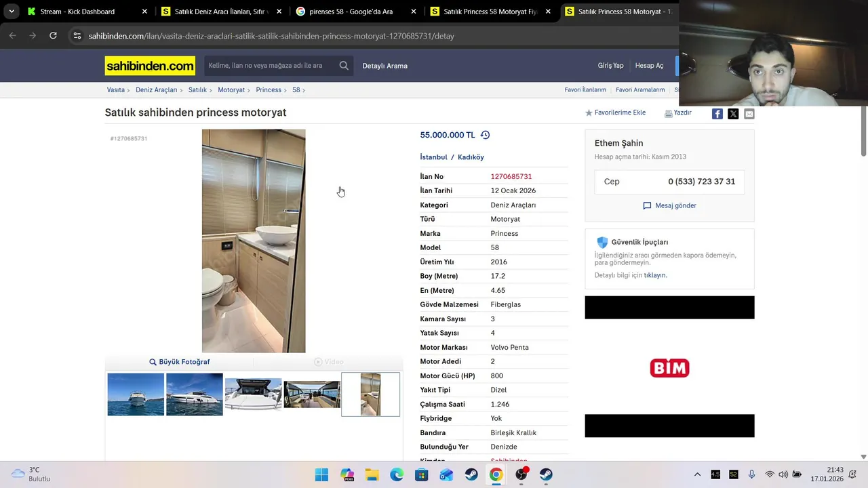This screenshot has height=488, width=868.
Task: Click the Büyük Fotoğraf button
Action: (180, 362)
